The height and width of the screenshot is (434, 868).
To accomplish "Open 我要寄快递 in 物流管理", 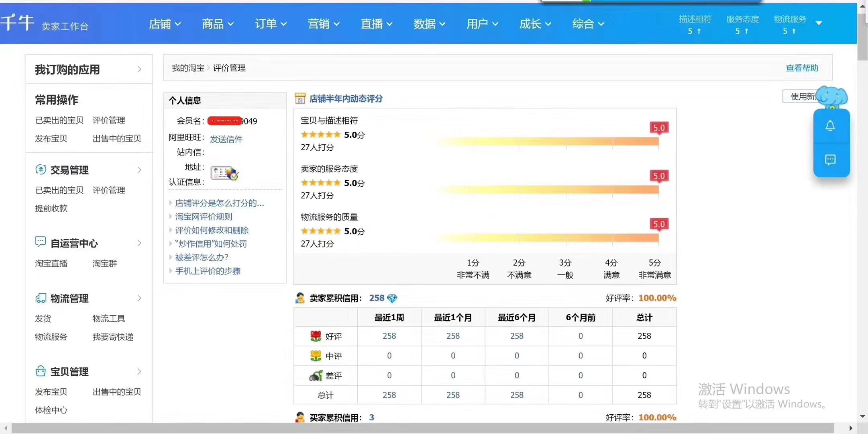I will click(x=113, y=337).
